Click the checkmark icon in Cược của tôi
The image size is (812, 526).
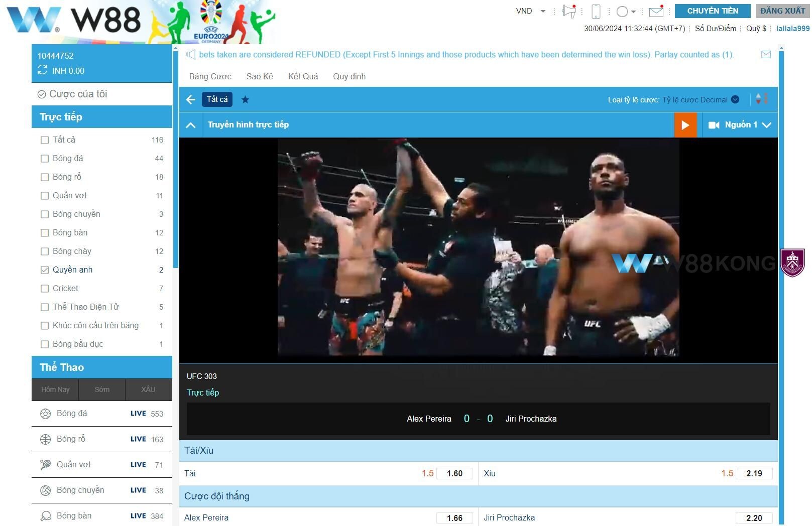(x=42, y=94)
